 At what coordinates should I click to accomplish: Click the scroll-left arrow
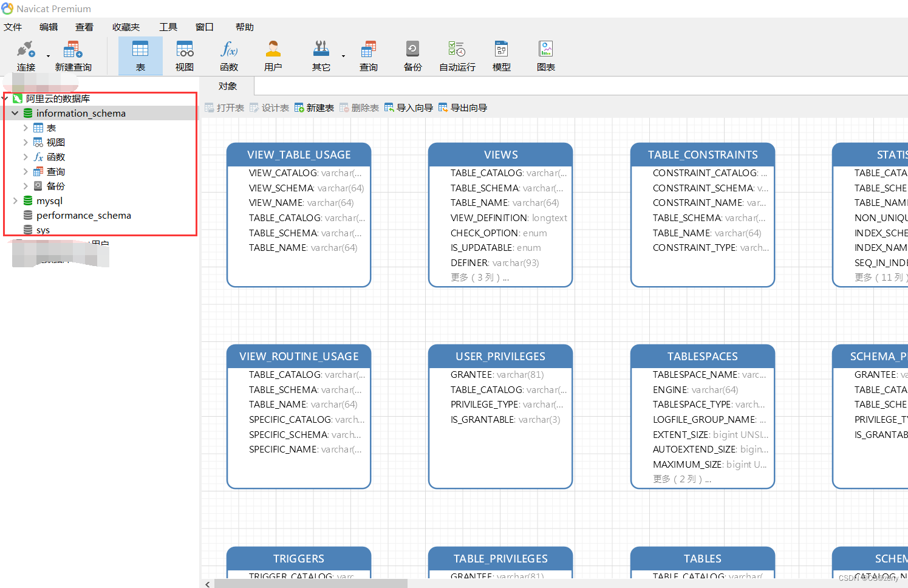[x=208, y=584]
